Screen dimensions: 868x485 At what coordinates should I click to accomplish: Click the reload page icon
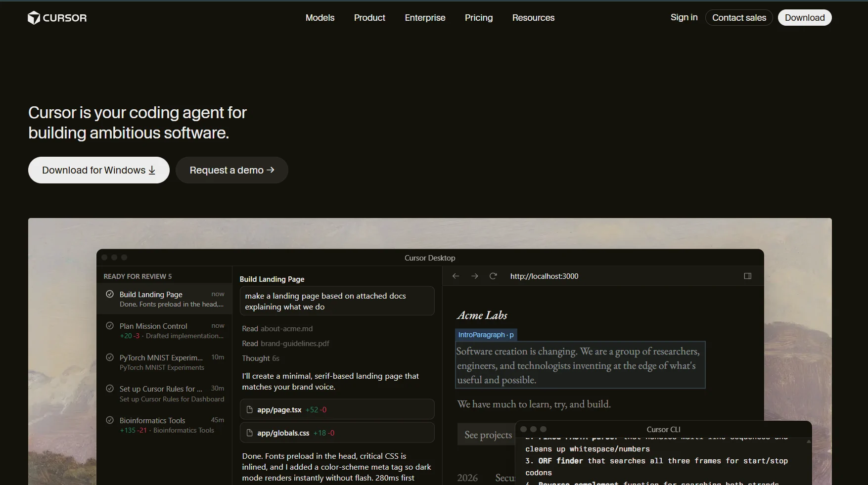pos(493,276)
